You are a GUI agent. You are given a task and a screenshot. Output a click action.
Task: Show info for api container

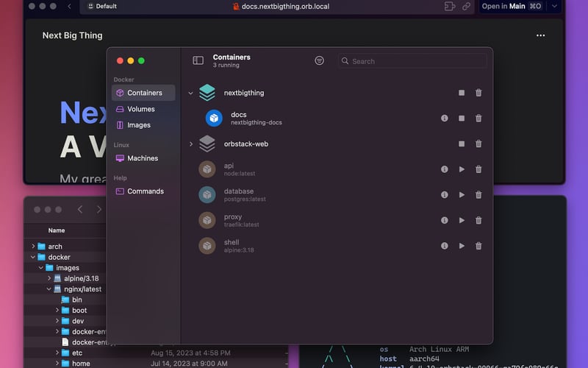445,169
